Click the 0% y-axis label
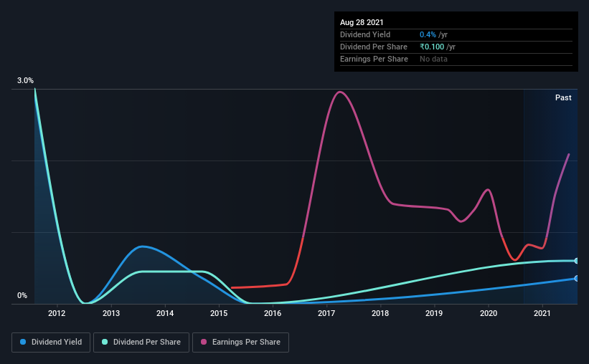Image resolution: width=589 pixels, height=364 pixels. 22,296
